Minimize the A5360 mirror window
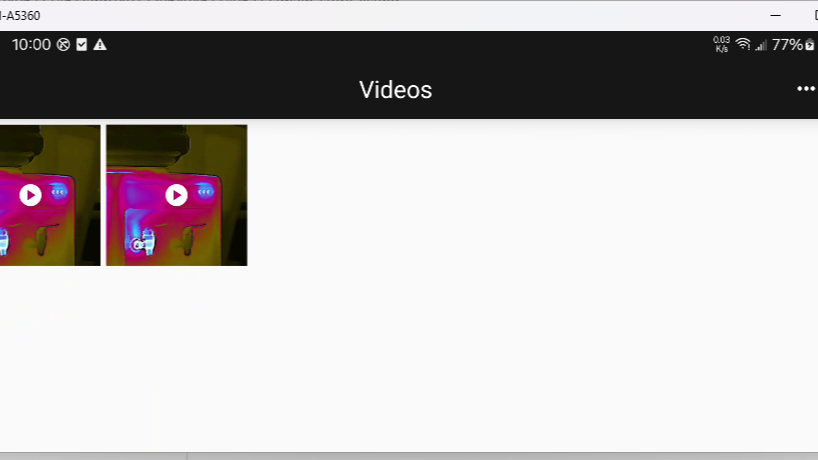This screenshot has width=818, height=460. [x=775, y=16]
